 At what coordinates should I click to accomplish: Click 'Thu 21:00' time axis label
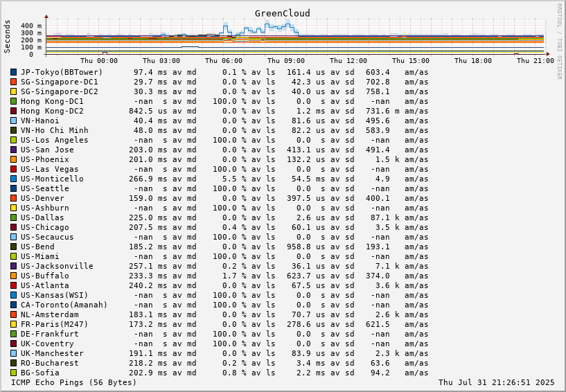pos(536,61)
